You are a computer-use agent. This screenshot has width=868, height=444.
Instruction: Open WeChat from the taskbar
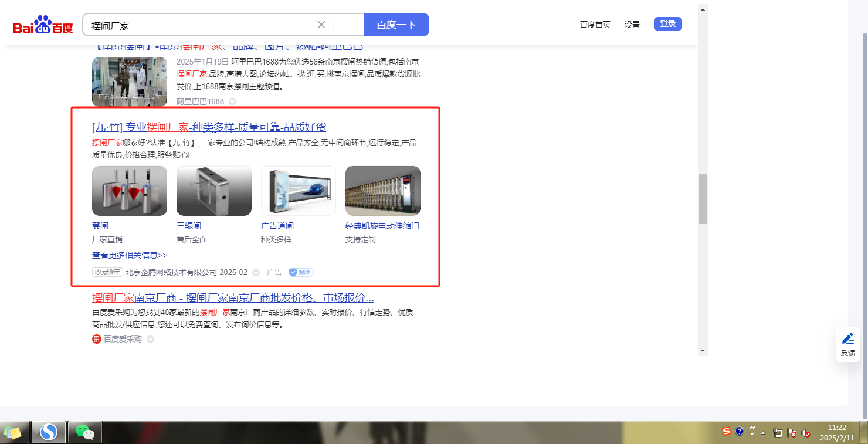click(85, 432)
